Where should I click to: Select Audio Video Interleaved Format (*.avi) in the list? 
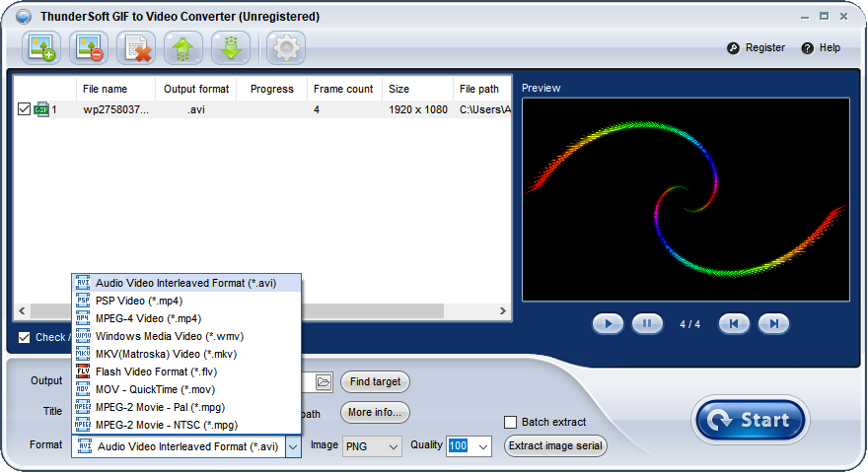186,283
